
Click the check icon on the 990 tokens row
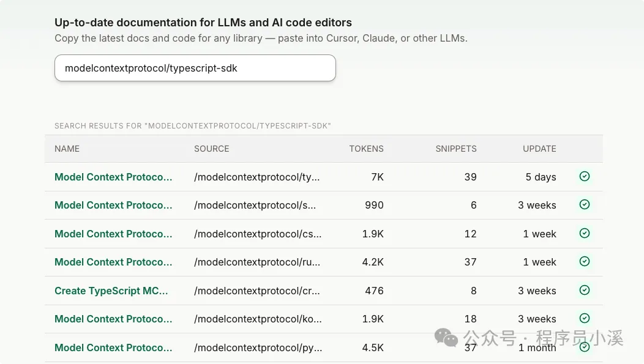click(585, 205)
